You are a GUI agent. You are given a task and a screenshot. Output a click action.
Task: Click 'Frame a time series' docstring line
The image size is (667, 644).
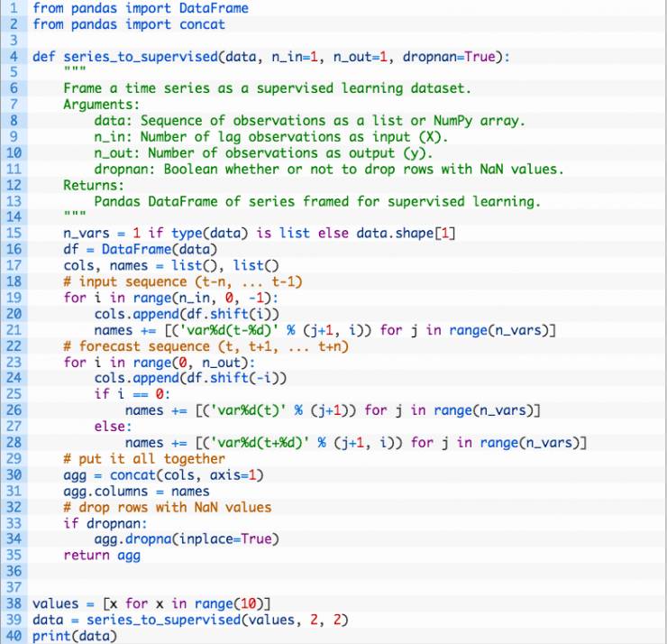[267, 88]
